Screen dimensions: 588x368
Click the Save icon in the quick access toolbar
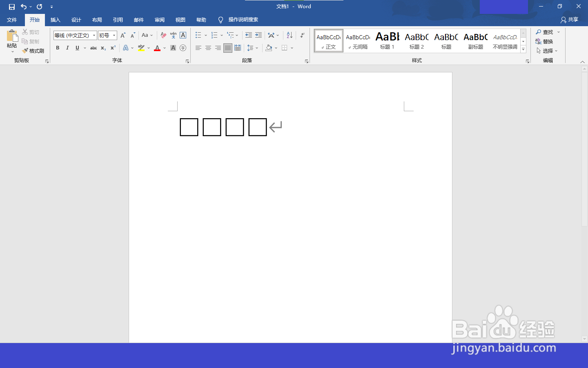(x=12, y=7)
